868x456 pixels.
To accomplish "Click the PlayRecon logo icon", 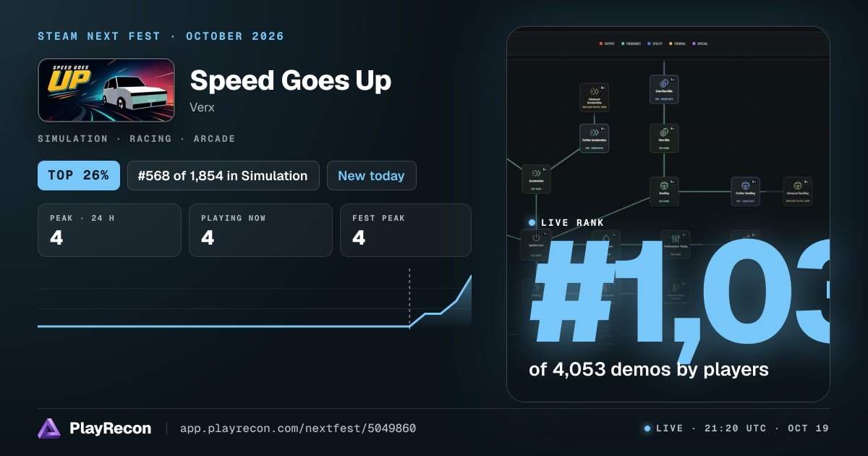I will [49, 428].
